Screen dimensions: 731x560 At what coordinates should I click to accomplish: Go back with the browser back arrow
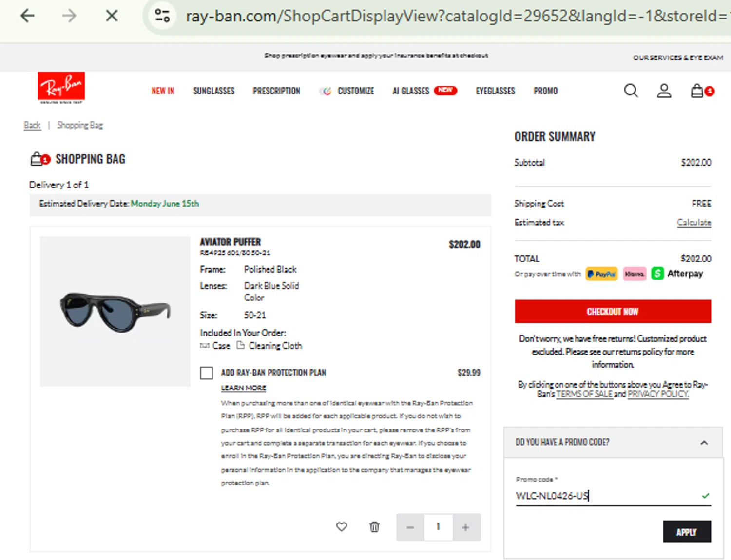(28, 16)
